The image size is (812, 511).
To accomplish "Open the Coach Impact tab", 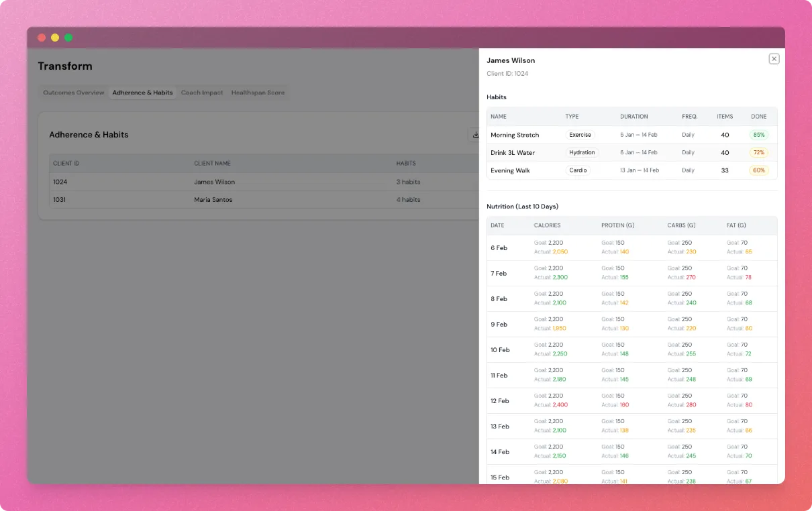I will coord(202,93).
